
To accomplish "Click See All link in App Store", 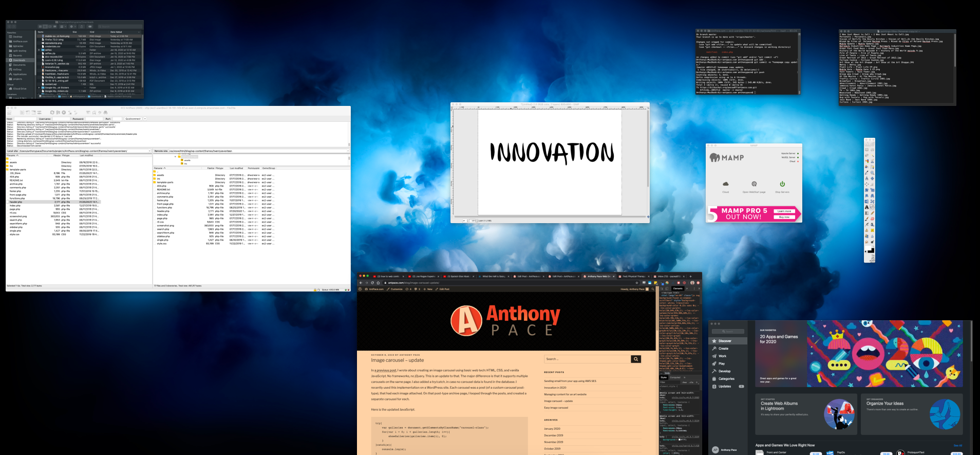I will [x=958, y=446].
